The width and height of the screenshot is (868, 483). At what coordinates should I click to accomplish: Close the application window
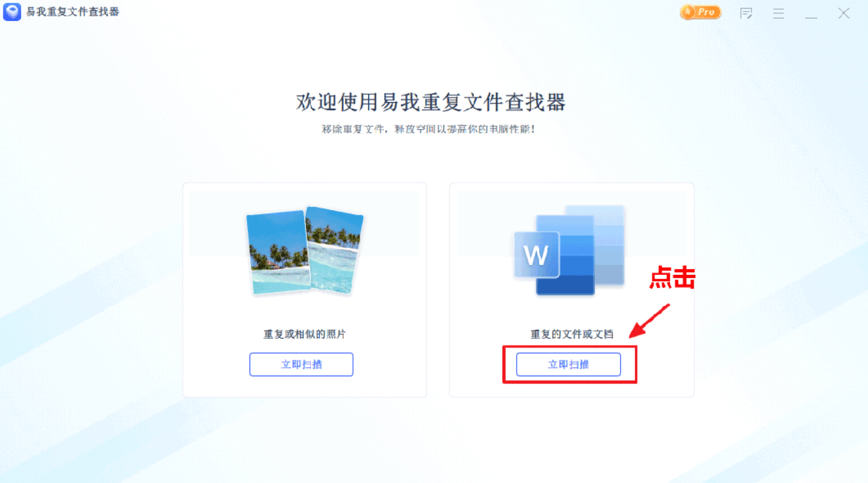click(x=844, y=13)
